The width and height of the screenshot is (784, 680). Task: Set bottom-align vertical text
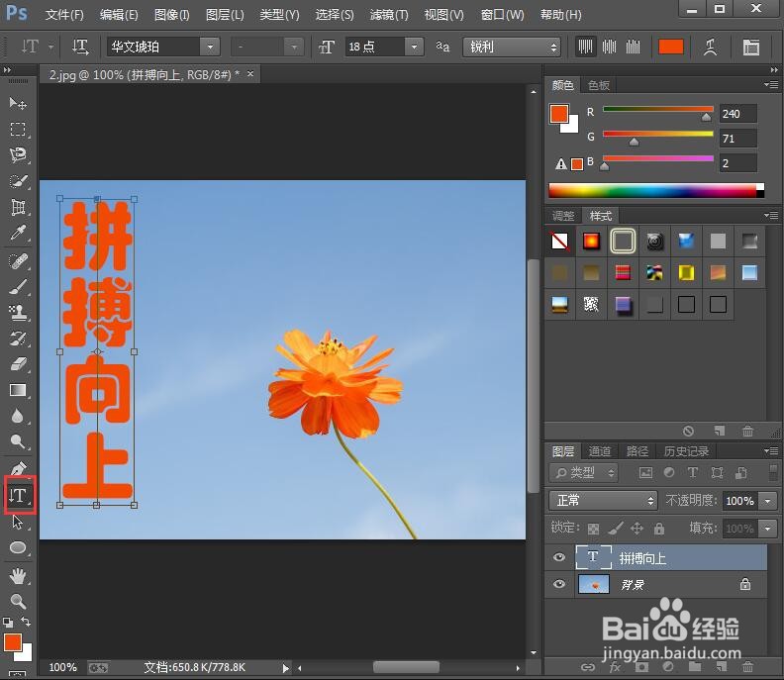tap(633, 47)
